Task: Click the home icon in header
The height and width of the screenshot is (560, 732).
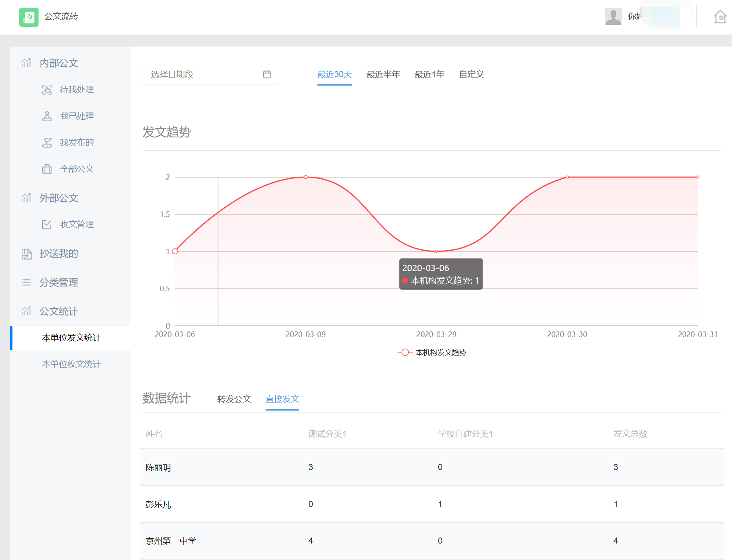Action: click(x=720, y=17)
